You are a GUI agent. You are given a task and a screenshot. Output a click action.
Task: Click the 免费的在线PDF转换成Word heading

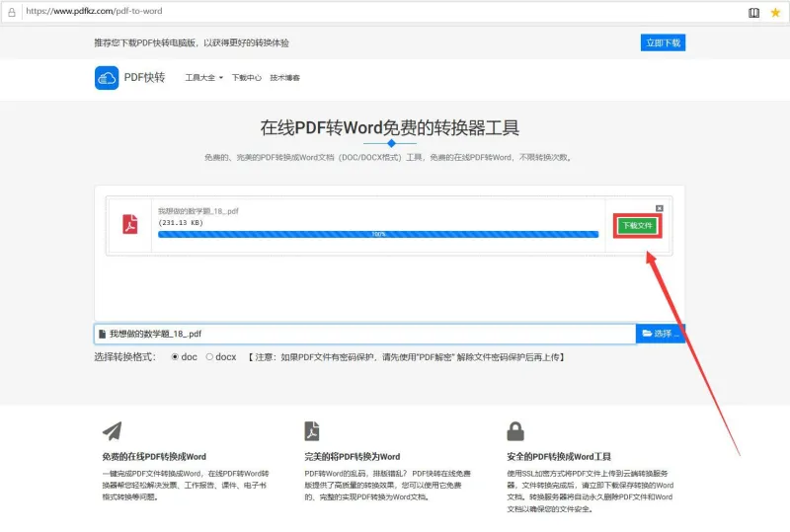point(154,457)
